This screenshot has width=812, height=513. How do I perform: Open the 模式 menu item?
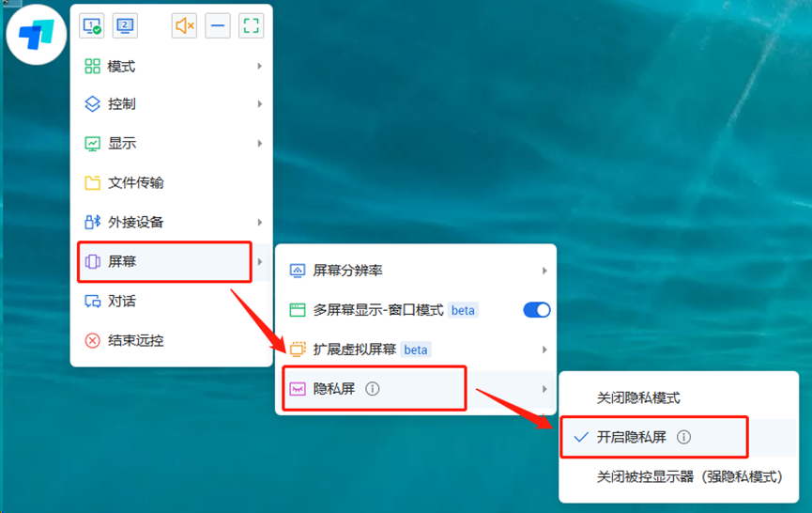pos(172,67)
